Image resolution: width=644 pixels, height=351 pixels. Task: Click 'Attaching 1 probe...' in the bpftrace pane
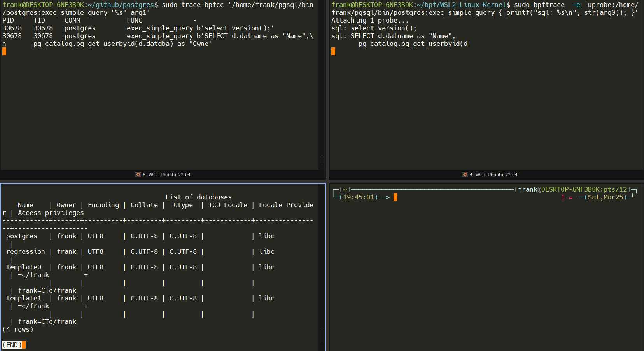(370, 20)
